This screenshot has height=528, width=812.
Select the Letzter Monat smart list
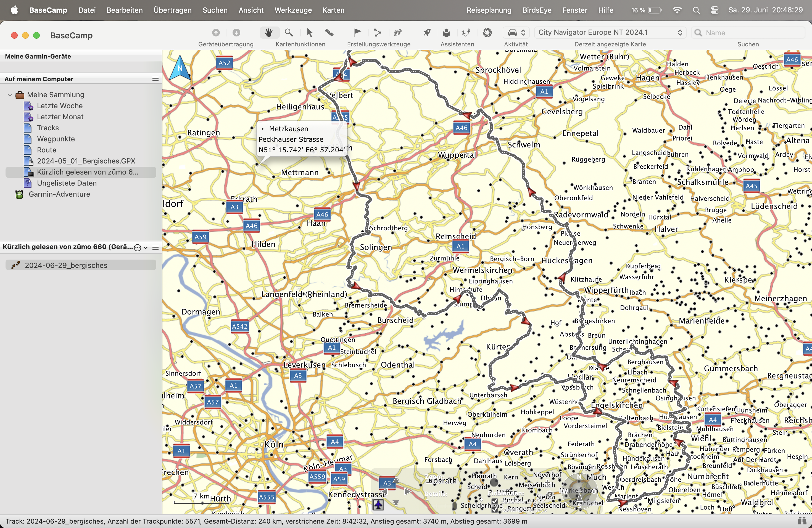(60, 117)
